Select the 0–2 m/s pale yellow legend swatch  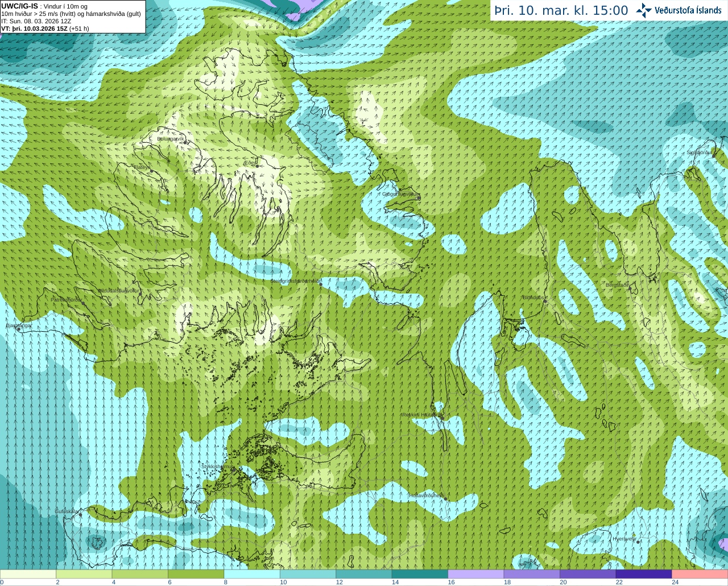(28, 574)
